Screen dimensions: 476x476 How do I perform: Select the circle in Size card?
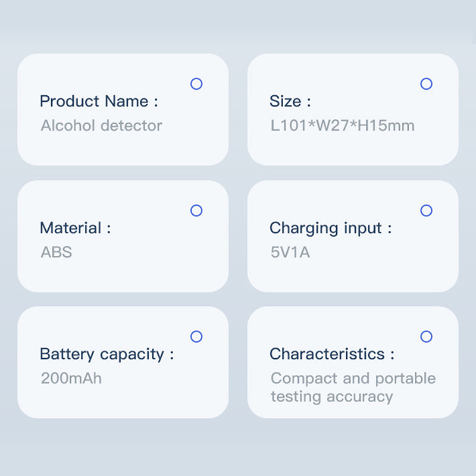pyautogui.click(x=426, y=84)
